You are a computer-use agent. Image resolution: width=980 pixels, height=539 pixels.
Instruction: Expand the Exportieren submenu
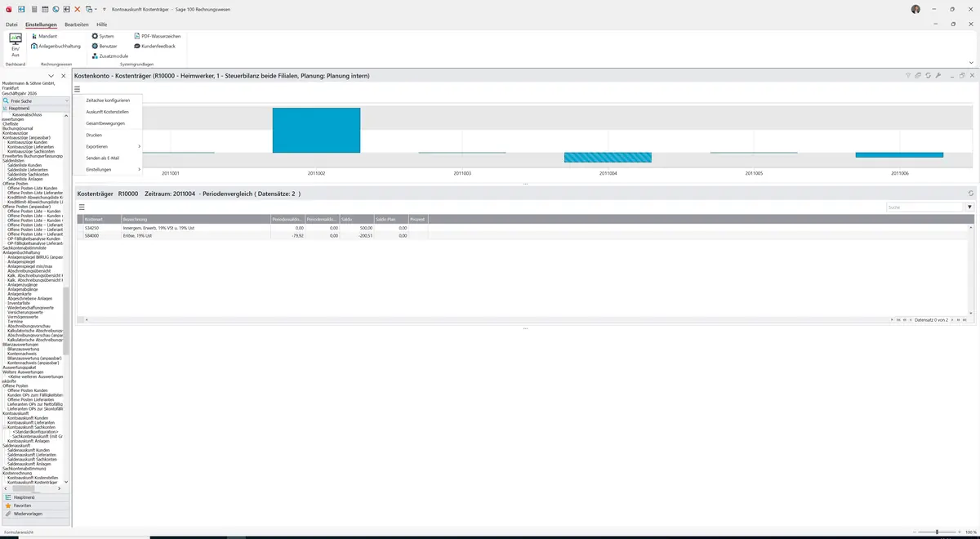click(108, 146)
